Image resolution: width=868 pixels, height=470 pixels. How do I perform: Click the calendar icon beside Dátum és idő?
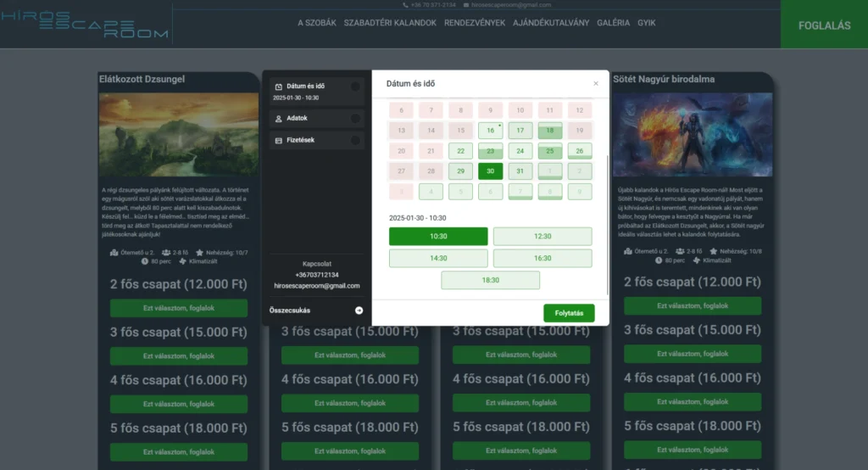click(278, 87)
